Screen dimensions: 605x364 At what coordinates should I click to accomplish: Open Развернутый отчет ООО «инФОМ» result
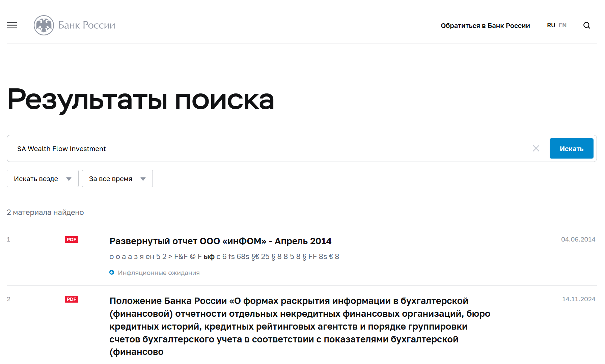coord(220,241)
